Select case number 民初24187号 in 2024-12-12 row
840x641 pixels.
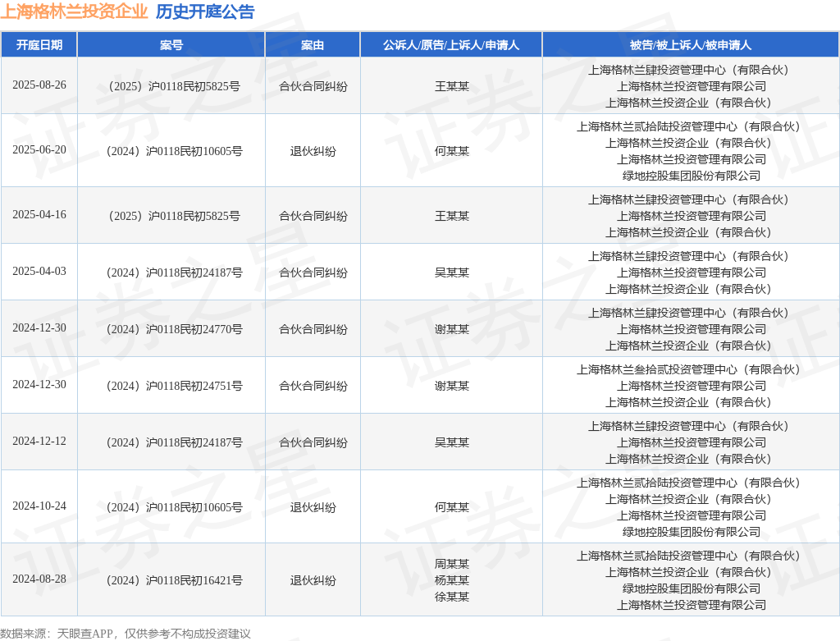(x=174, y=442)
